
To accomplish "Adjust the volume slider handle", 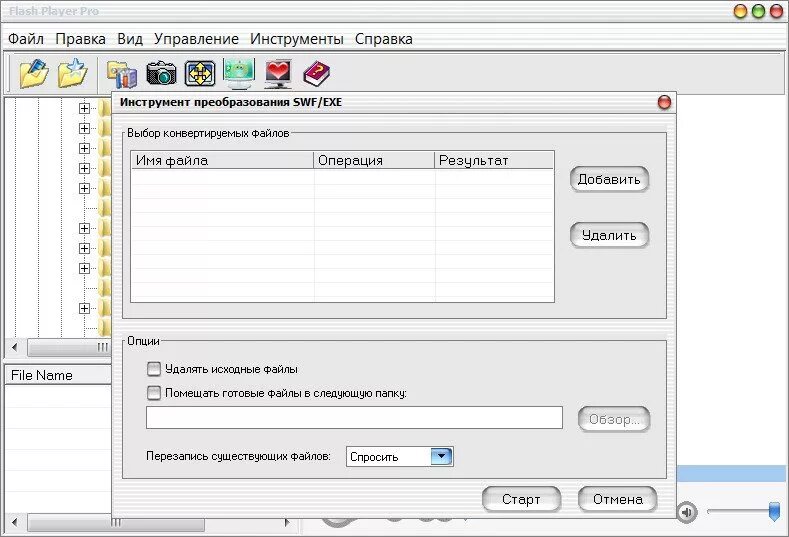I will pyautogui.click(x=774, y=511).
